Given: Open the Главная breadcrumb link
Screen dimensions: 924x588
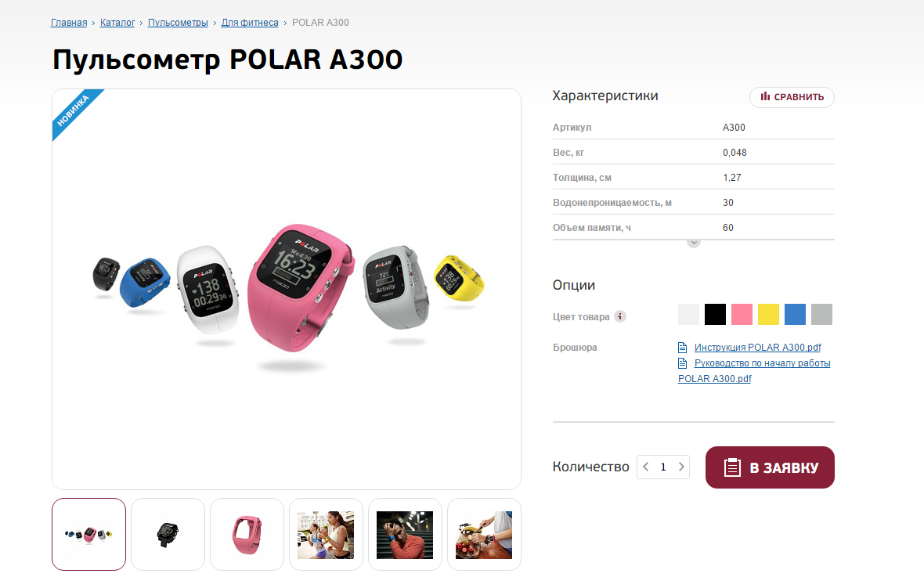Looking at the screenshot, I should click(x=69, y=23).
